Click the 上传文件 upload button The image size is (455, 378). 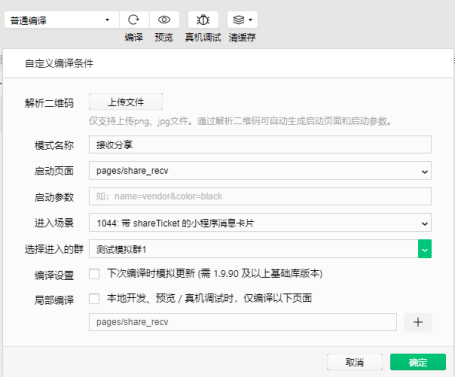(x=126, y=102)
